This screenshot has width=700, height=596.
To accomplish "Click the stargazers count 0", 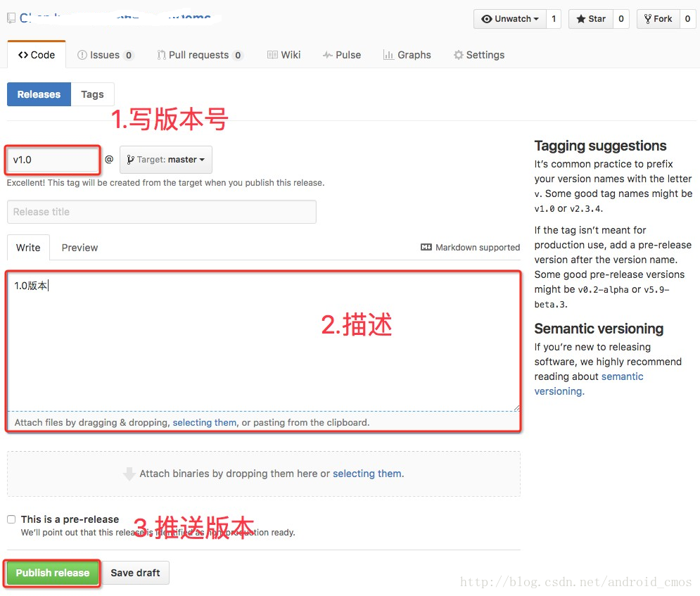I will click(x=621, y=19).
